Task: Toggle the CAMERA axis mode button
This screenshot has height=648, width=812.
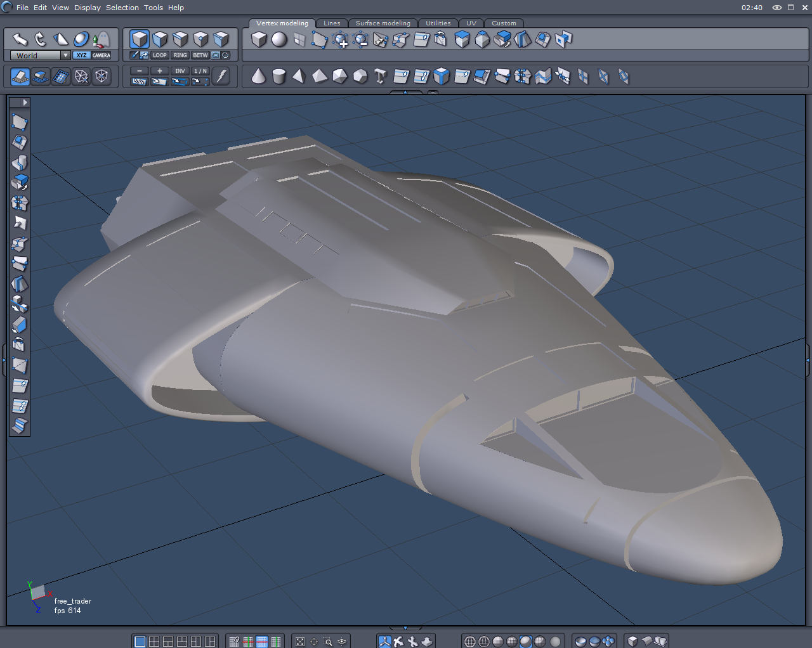Action: (101, 55)
